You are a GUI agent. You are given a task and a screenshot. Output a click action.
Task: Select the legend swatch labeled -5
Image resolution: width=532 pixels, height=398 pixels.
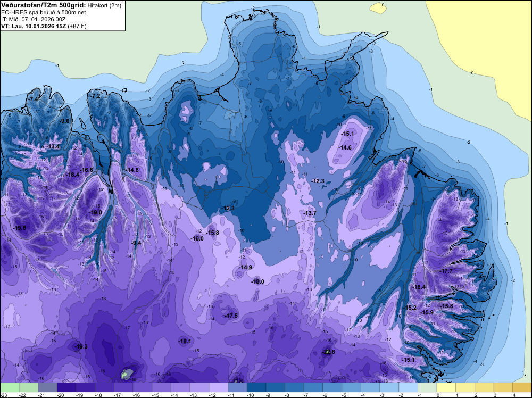[352, 387]
